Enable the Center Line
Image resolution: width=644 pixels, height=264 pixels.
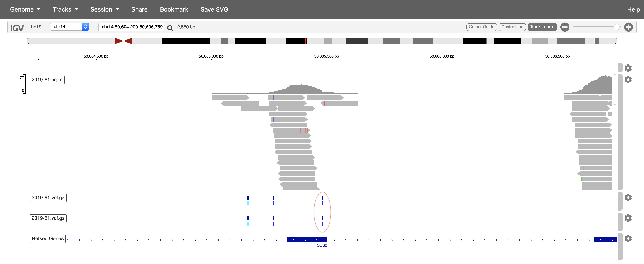coord(512,27)
